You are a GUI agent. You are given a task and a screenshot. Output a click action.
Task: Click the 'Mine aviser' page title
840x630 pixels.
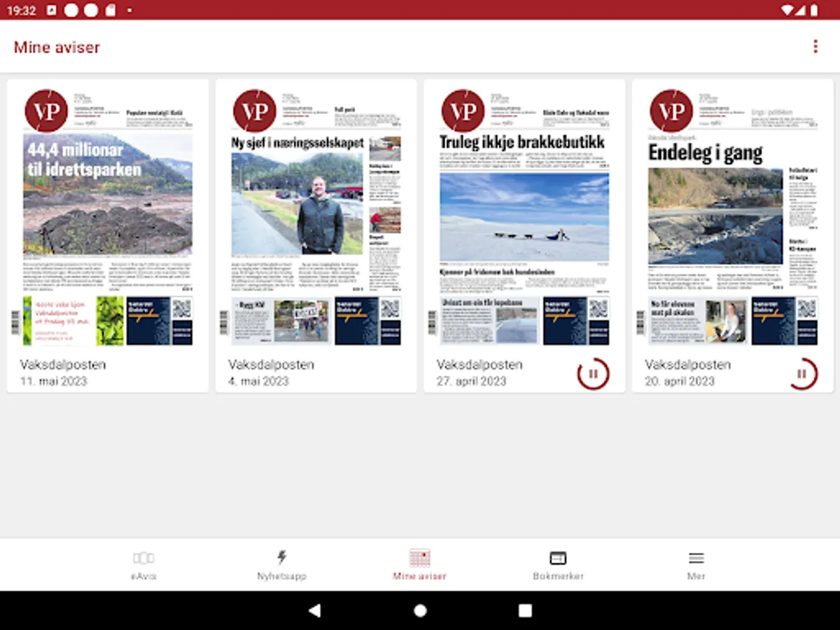(57, 48)
